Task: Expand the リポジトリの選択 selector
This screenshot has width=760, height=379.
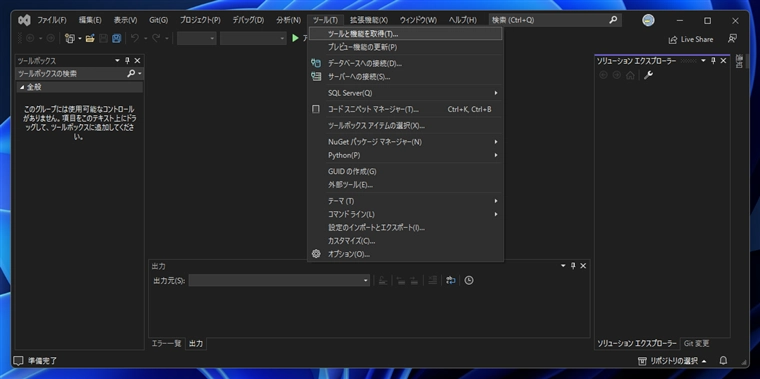Action: pos(671,361)
